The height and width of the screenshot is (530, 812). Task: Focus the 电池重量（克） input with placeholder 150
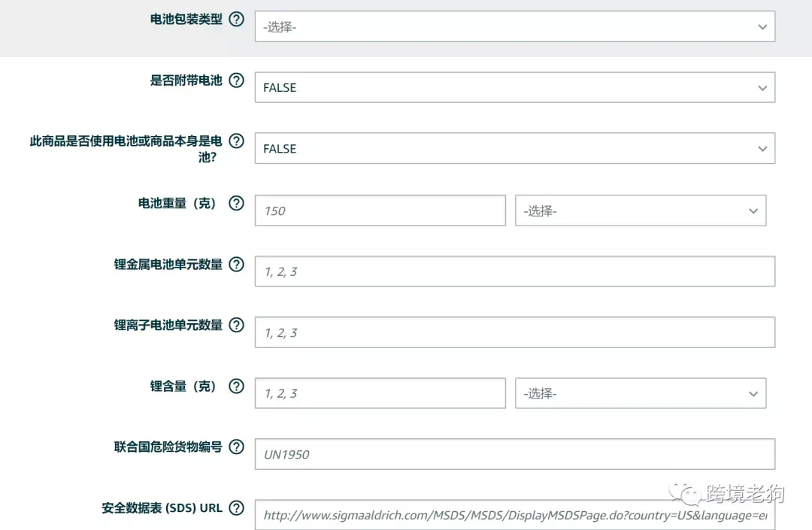tap(380, 210)
